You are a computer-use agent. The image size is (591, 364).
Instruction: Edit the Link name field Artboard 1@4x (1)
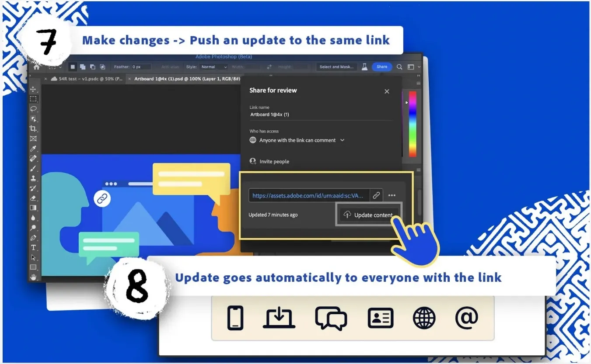pos(321,114)
